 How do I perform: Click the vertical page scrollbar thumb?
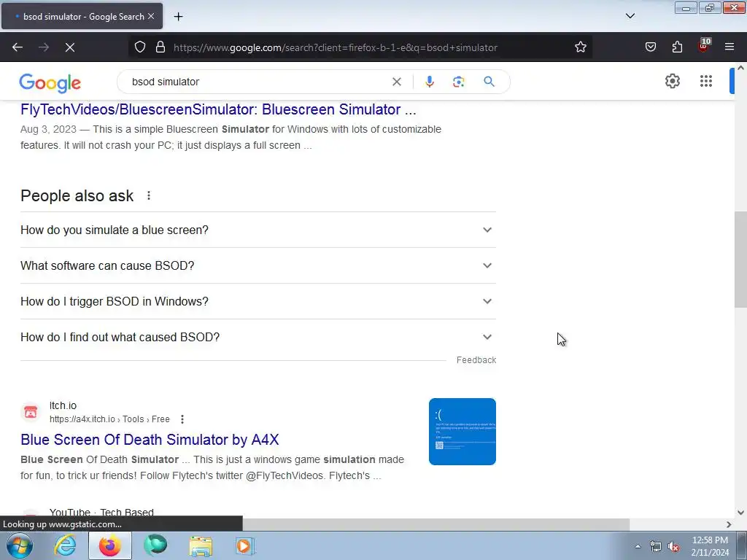pyautogui.click(x=740, y=260)
